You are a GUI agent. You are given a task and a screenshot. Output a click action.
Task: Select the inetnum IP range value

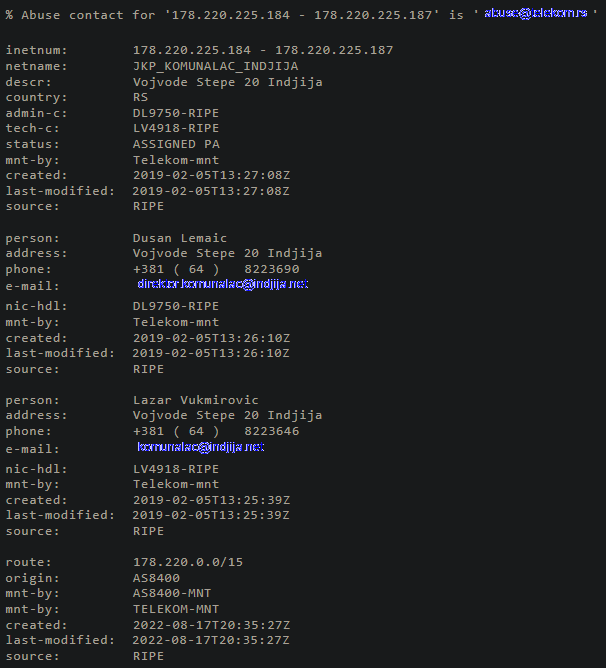pyautogui.click(x=263, y=50)
